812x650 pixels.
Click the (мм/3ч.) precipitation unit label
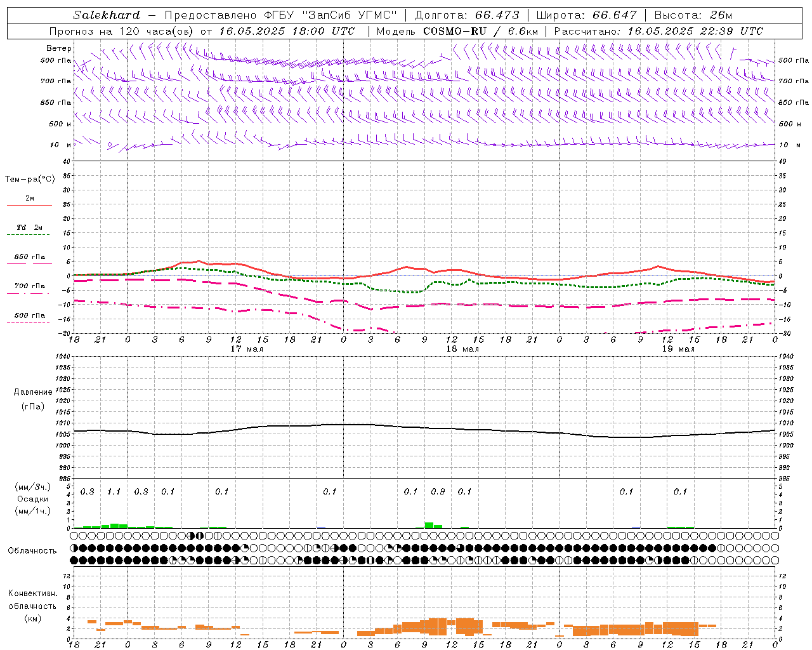33,487
